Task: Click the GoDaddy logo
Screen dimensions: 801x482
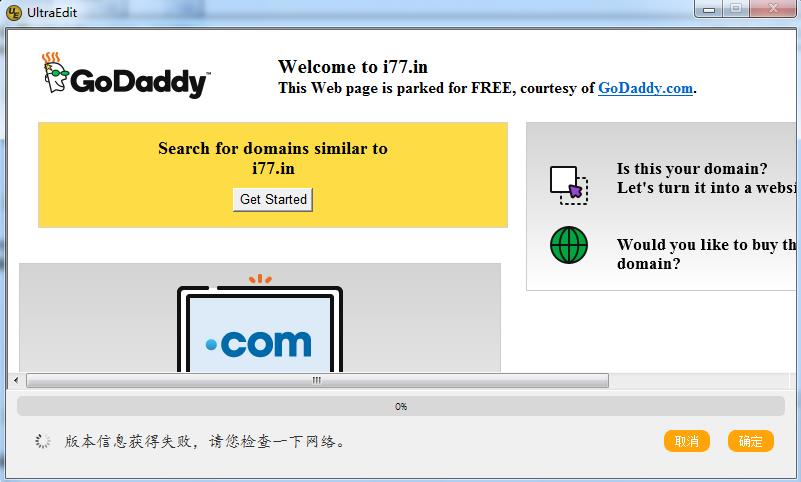Action: [x=126, y=76]
